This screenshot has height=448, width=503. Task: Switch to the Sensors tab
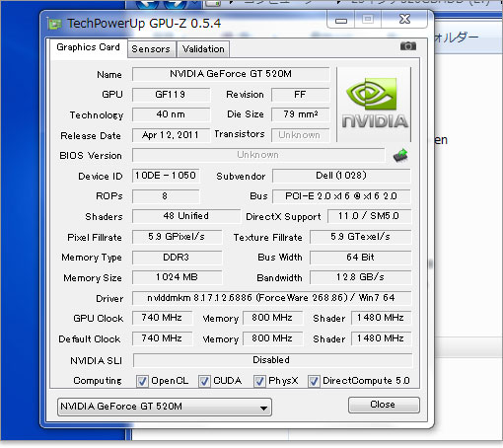(x=151, y=49)
